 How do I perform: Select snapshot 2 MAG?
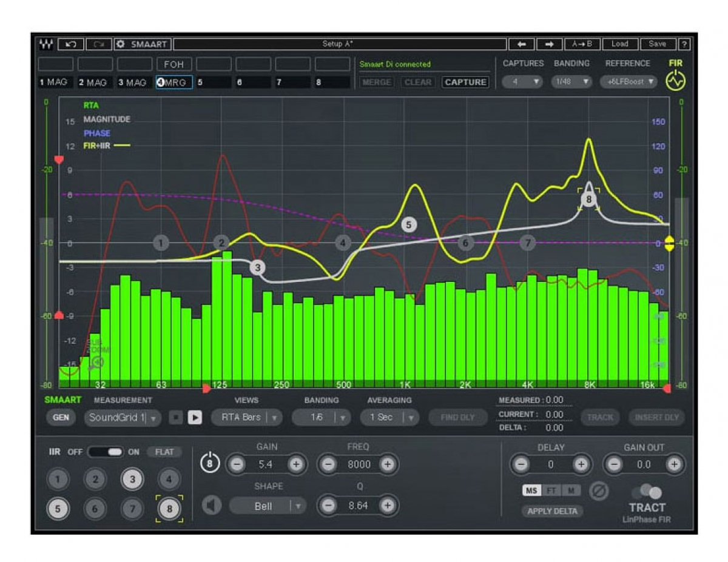[95, 82]
